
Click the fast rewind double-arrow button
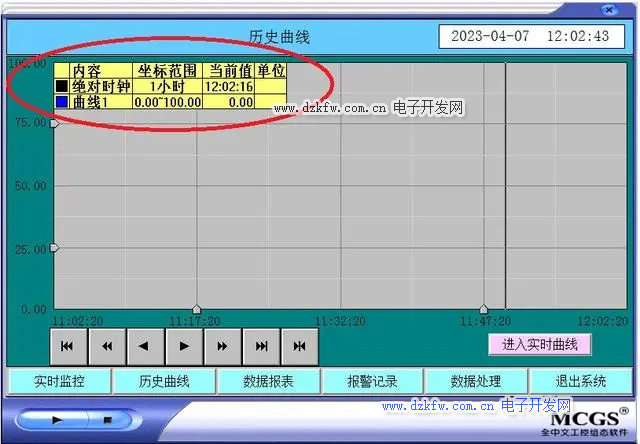point(107,346)
